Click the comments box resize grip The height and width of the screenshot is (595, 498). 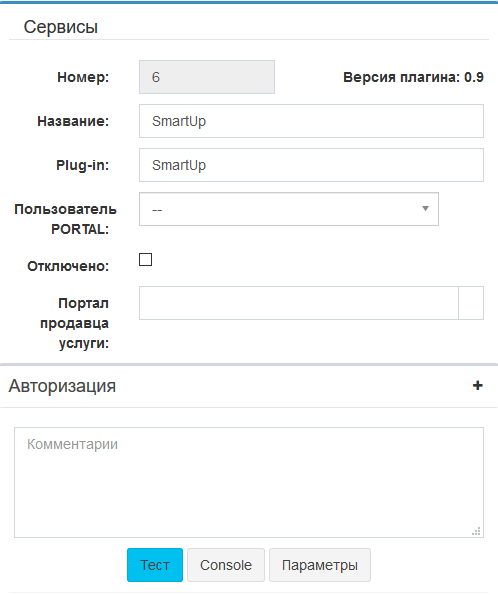(476, 531)
